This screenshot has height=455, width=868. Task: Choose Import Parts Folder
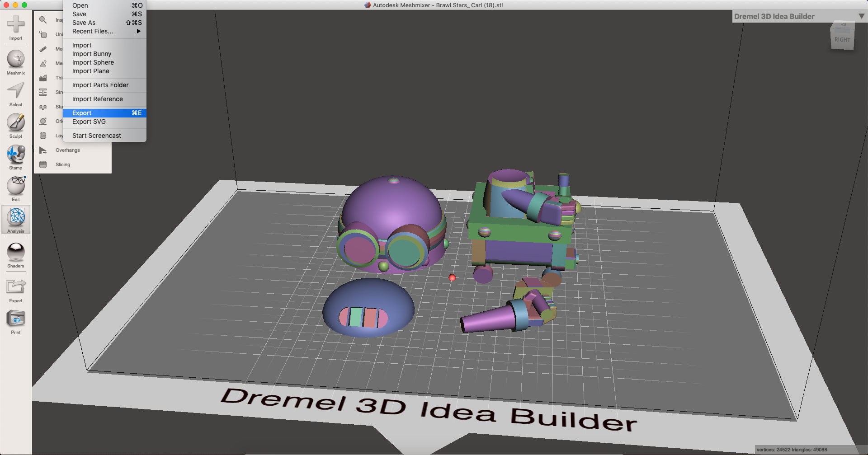pos(104,85)
